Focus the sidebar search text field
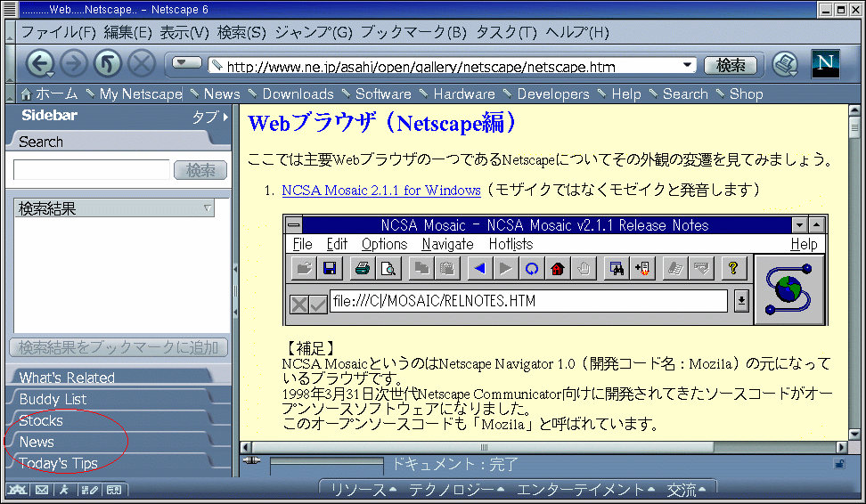The height and width of the screenshot is (504, 866). (92, 169)
